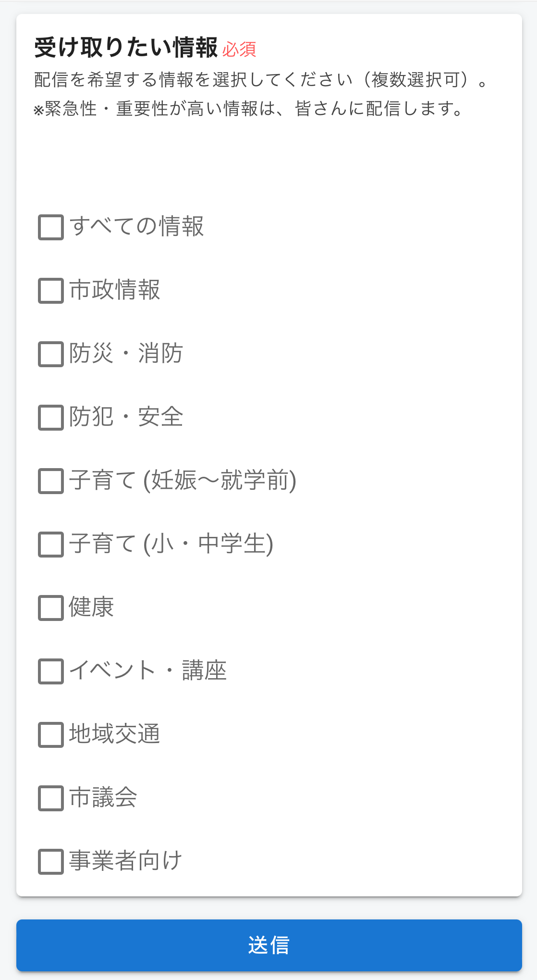
Task: Select 子育て (小・中学生) checkbox
Action: coord(51,545)
